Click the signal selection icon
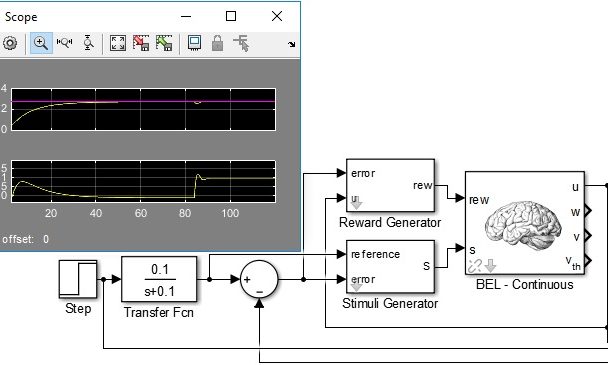Viewport: 608px width, 365px height. pos(241,43)
